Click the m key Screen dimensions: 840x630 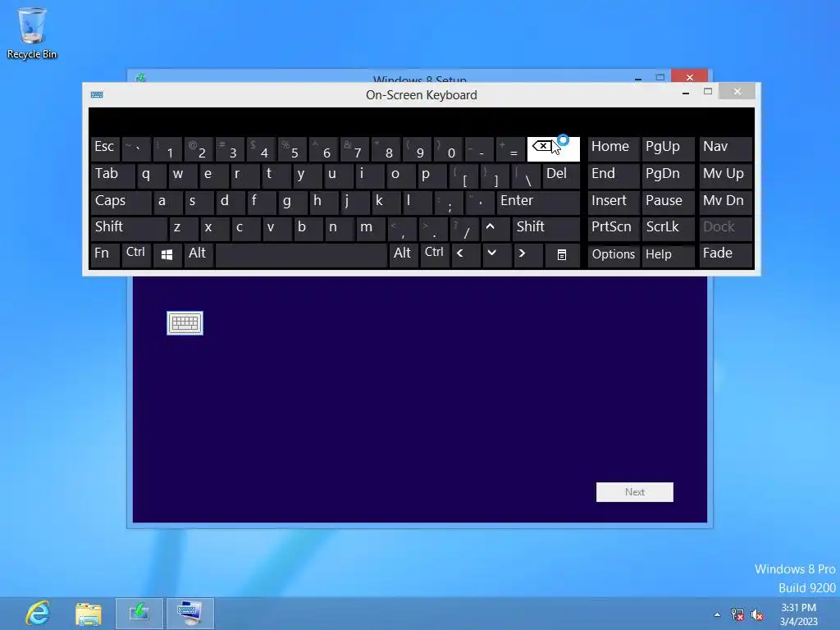click(x=369, y=228)
